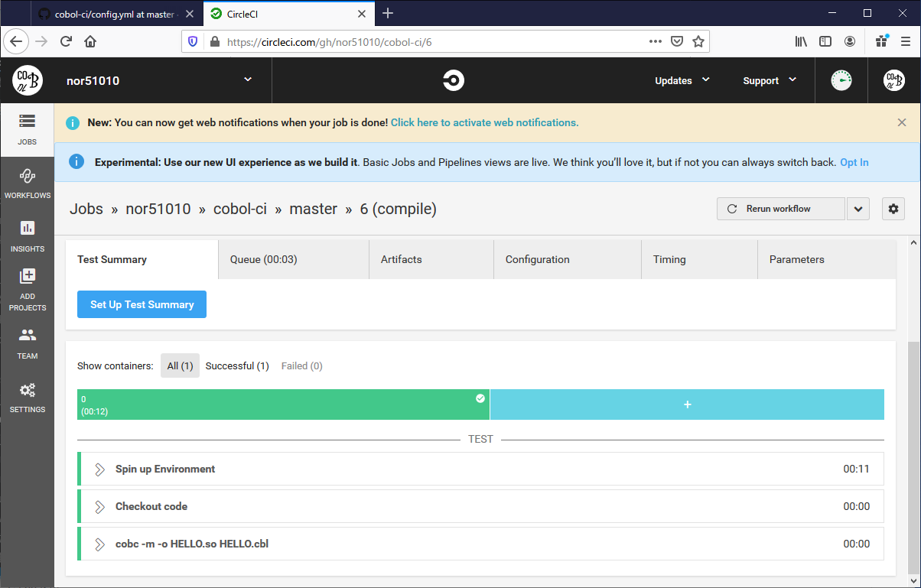
Task: Go to Firefox home page
Action: tap(90, 41)
